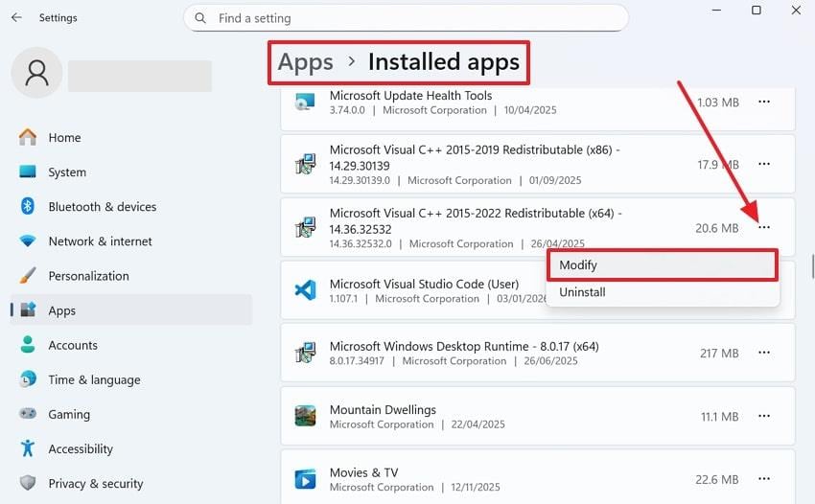Go to Privacy & security settings
815x504 pixels.
[95, 484]
